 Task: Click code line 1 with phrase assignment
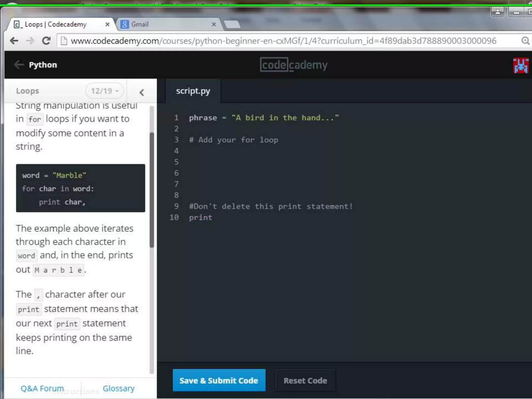coord(264,118)
